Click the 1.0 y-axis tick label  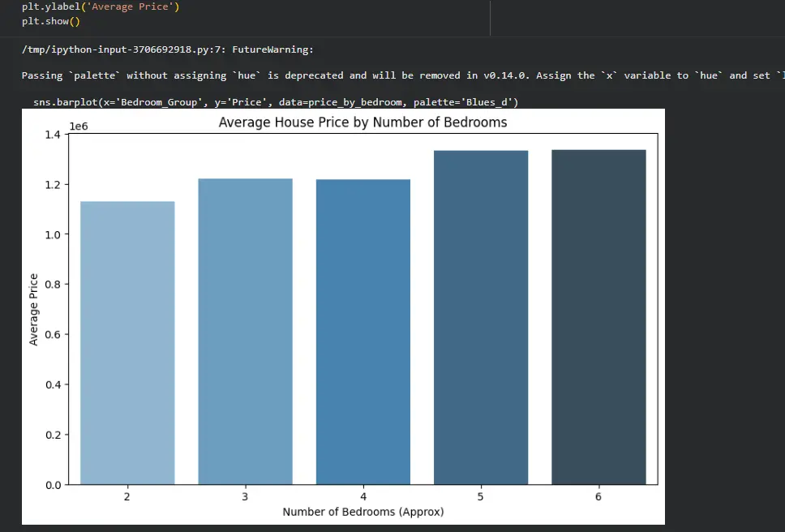click(x=53, y=234)
